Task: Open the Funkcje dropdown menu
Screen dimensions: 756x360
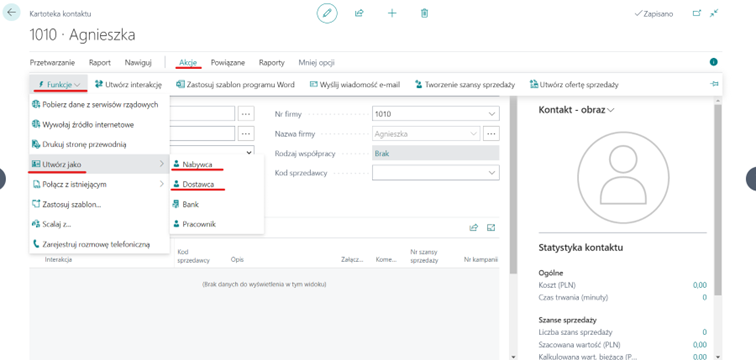Action: point(58,84)
